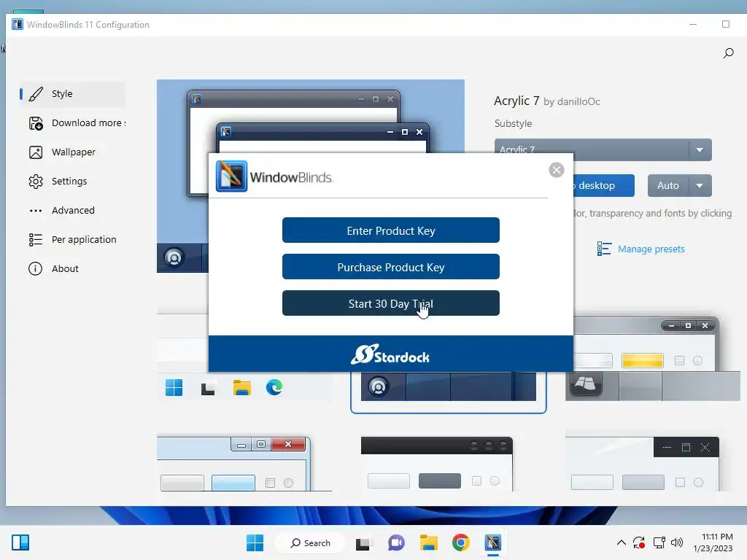The height and width of the screenshot is (560, 747).
Task: Close the WindowBlinds activation dialog
Action: pos(556,170)
